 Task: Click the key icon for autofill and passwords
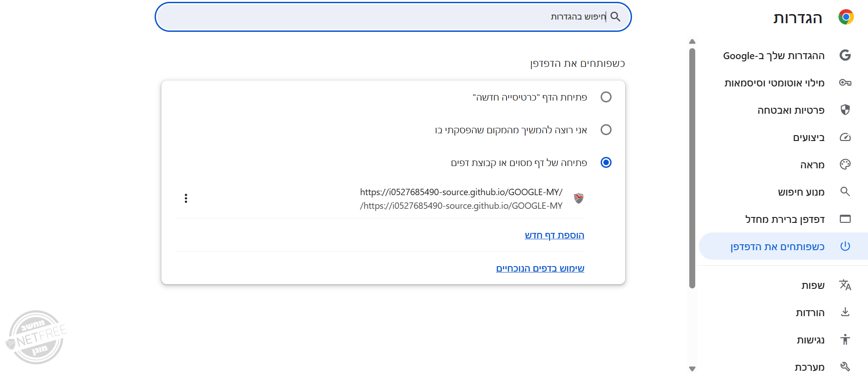point(845,83)
